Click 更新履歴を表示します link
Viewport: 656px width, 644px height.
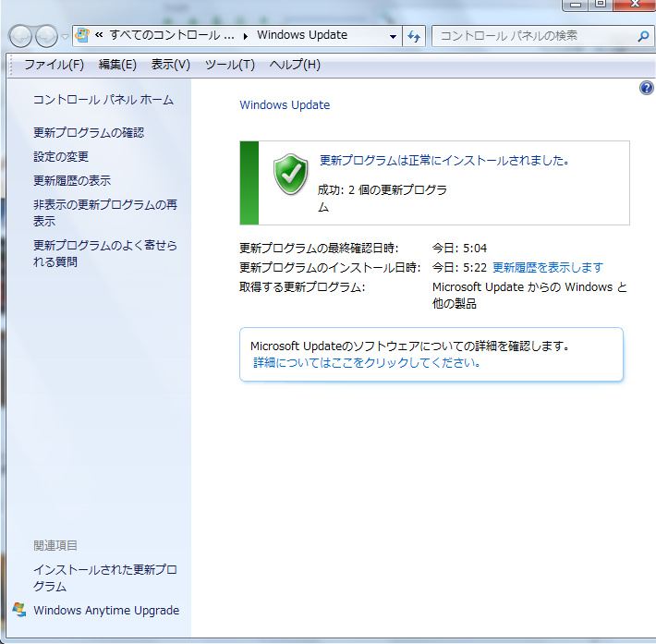point(548,267)
